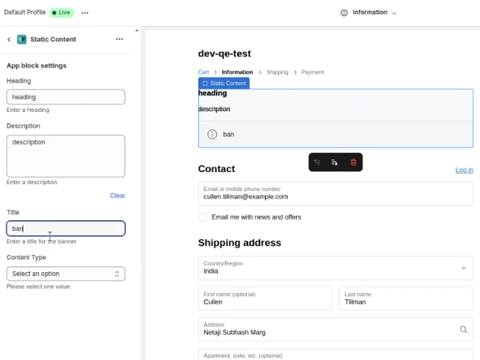This screenshot has height=360, width=480.
Task: Click the Clear link below Description
Action: click(118, 196)
